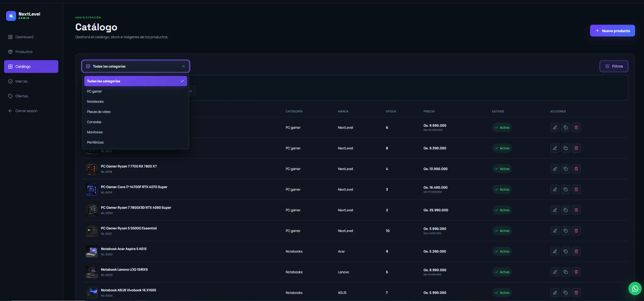Viewport: 644px width, 301px height.
Task: Delete the Notebook ASUS Vivobook 16 X1605
Action: point(576,293)
